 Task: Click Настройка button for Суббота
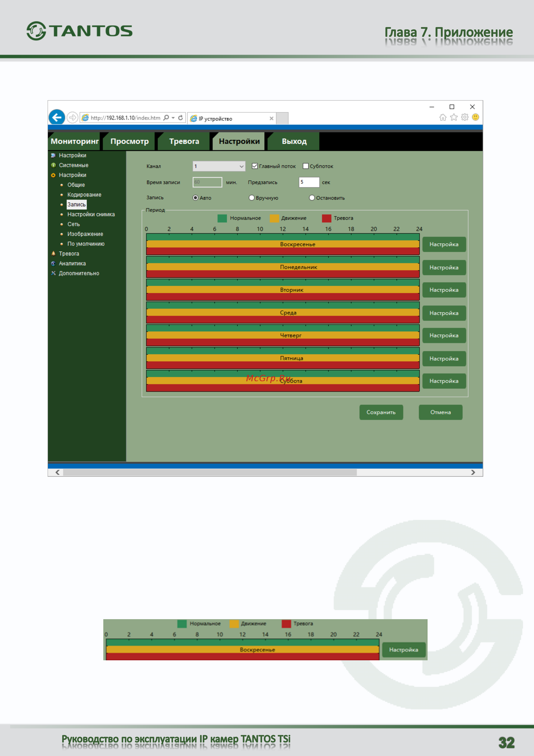(x=444, y=381)
